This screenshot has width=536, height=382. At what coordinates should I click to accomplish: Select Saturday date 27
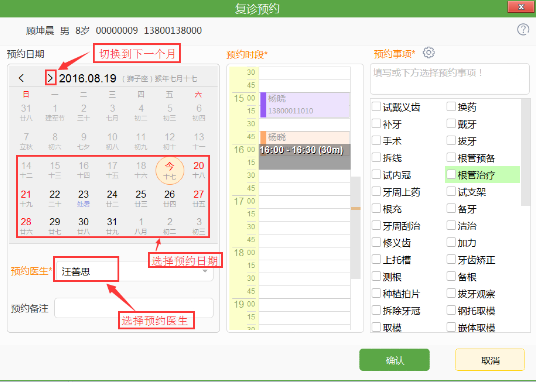(199, 198)
